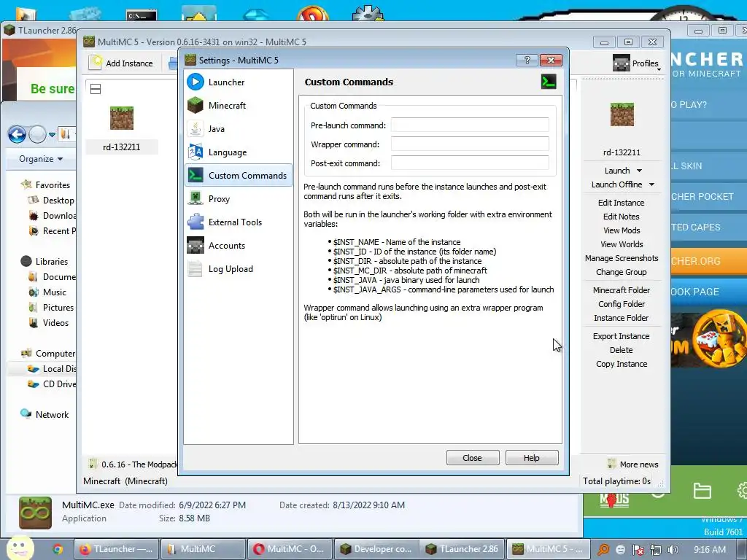This screenshot has height=560, width=747.
Task: Click the terminal icon in Custom Commands header
Action: (x=549, y=82)
